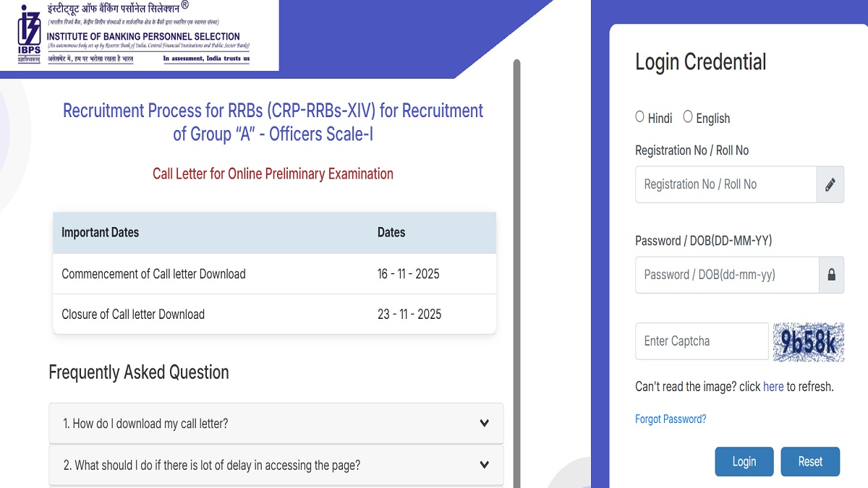
Task: Click the Important Dates table header
Action: pyautogui.click(x=98, y=232)
